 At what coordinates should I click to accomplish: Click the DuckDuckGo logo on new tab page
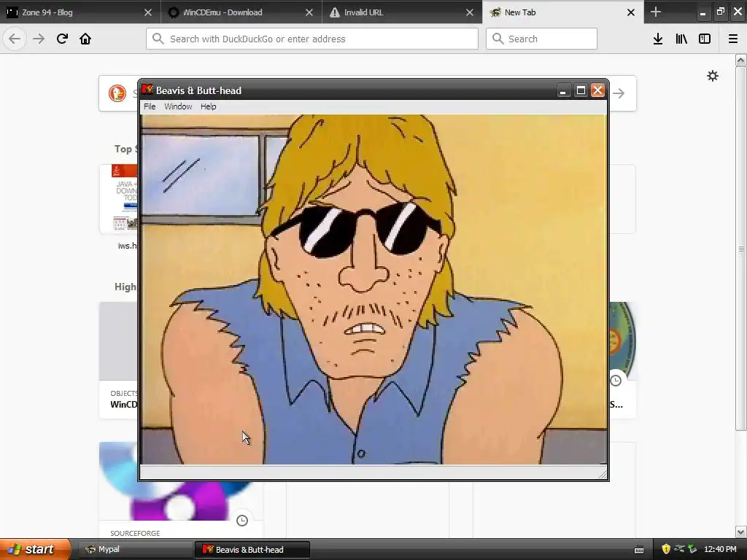coord(117,93)
